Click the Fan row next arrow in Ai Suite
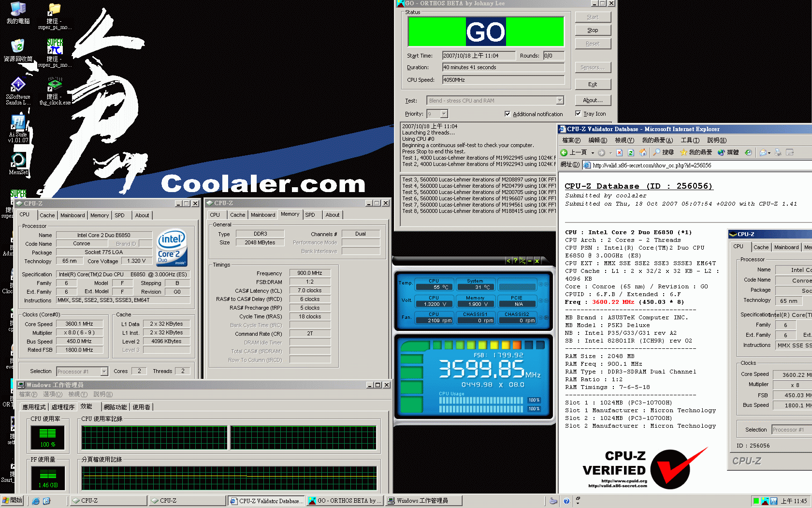This screenshot has height=508, width=812. pos(546,317)
